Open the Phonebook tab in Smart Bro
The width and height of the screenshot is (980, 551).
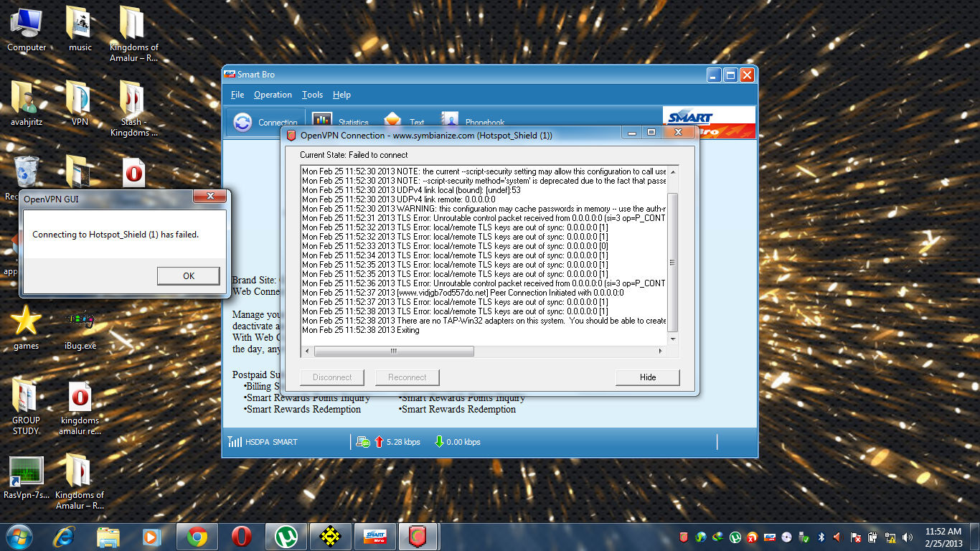click(473, 121)
